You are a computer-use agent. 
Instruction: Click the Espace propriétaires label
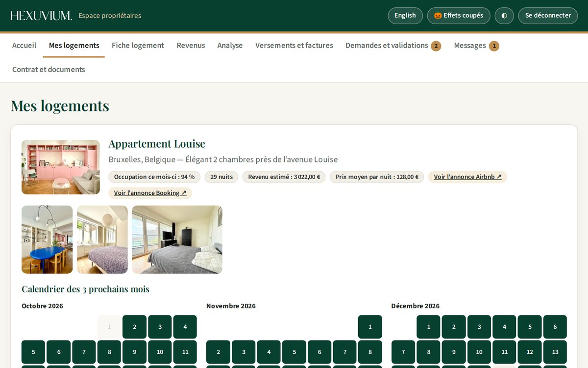coord(110,16)
